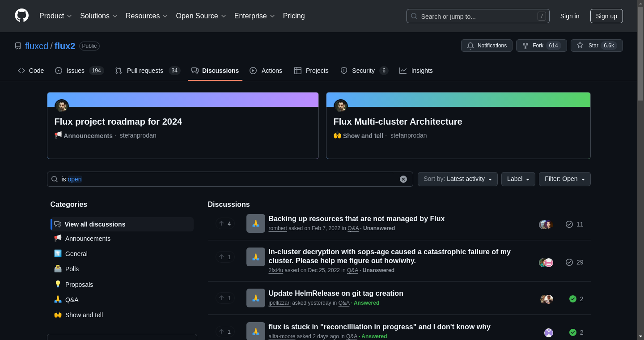Open the 'flux is stuck' reconciliation discussion

pos(379,327)
